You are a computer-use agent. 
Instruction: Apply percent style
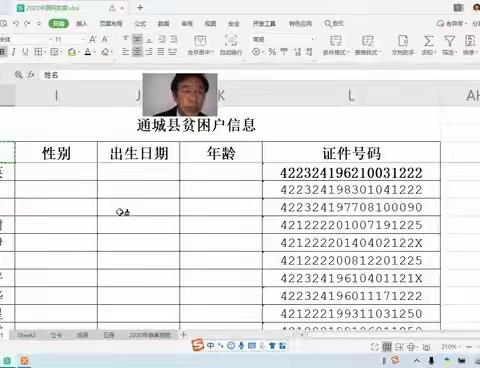coord(272,52)
